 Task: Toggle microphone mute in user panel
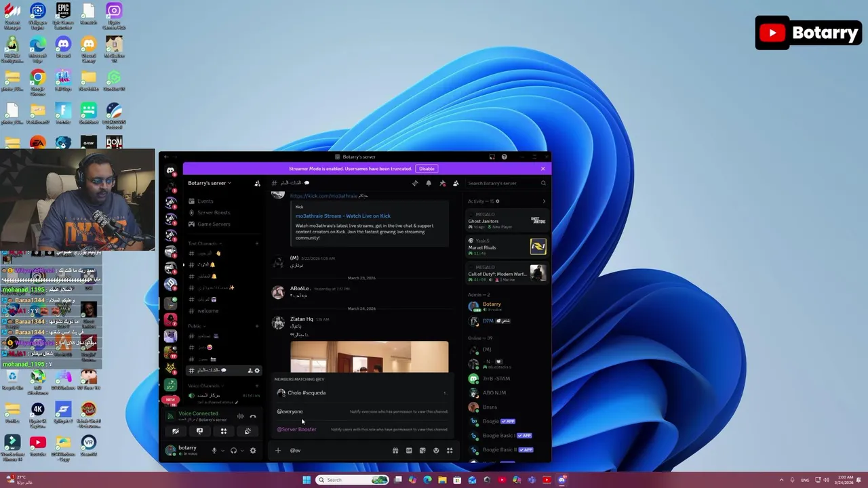point(214,451)
